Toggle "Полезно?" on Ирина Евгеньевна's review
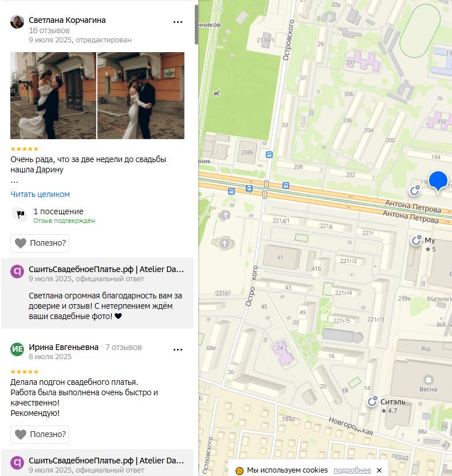Viewport: 452px width, 476px height. pyautogui.click(x=40, y=434)
